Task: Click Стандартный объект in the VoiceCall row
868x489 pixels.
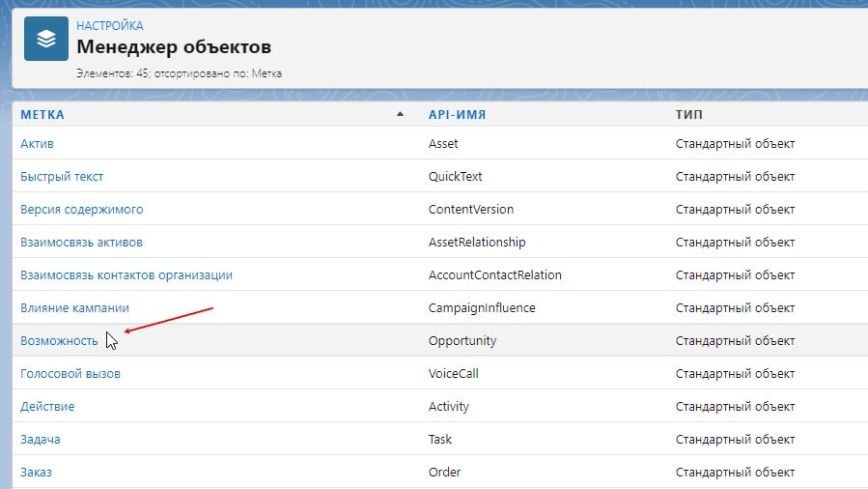Action: [735, 374]
